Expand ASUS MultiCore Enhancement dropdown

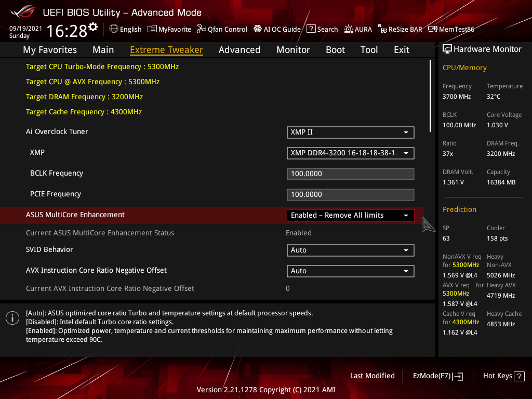[x=351, y=216]
